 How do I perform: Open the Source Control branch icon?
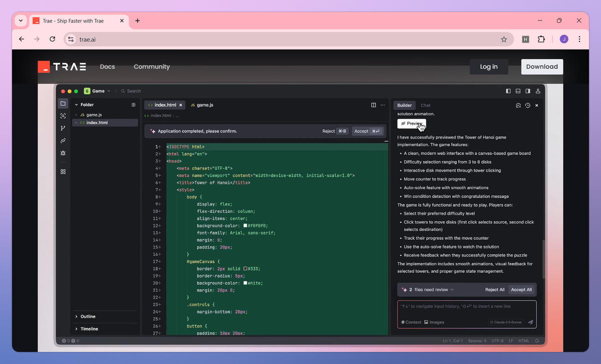click(63, 128)
